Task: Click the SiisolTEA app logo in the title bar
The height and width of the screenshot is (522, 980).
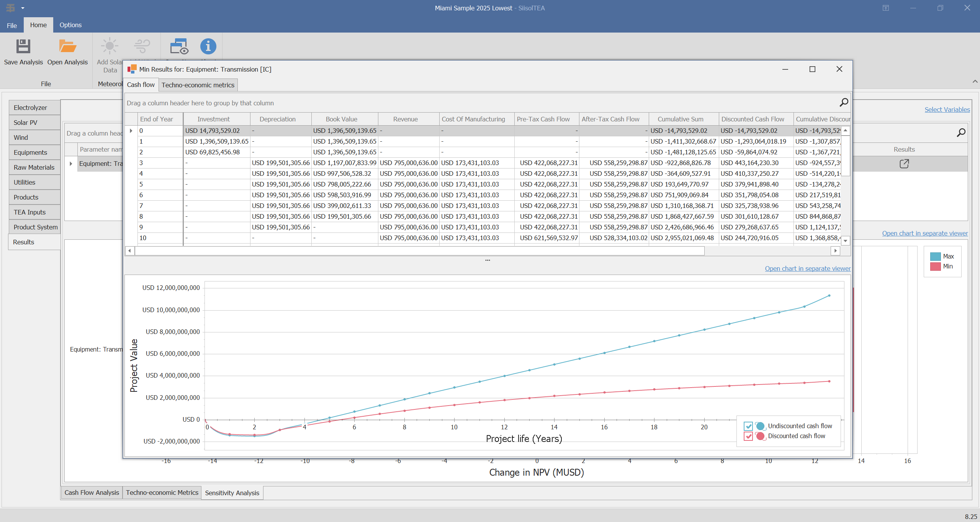Action: [10, 8]
